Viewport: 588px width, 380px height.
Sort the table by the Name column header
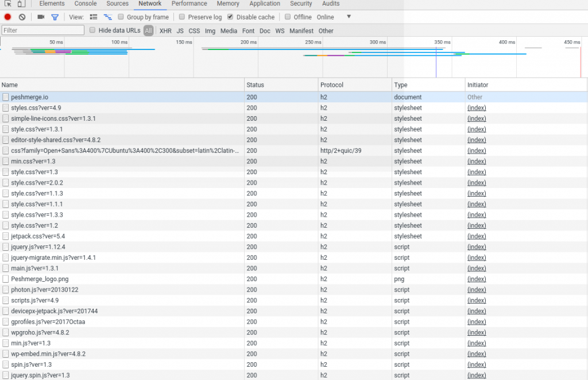tap(122, 85)
